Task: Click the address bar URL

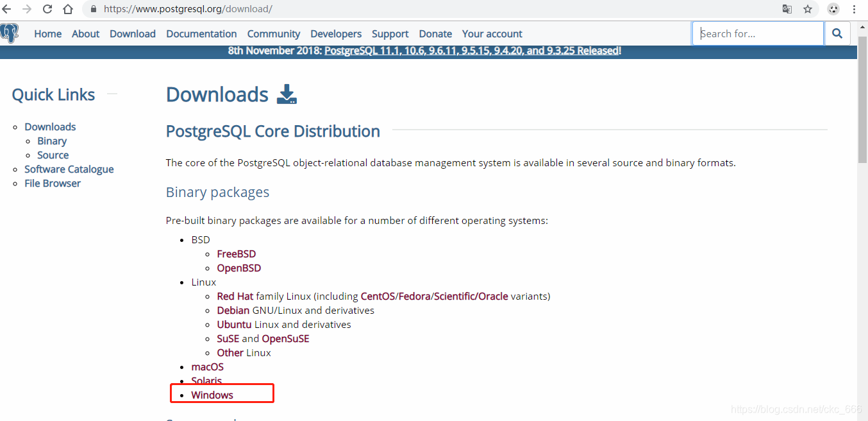Action: click(188, 10)
